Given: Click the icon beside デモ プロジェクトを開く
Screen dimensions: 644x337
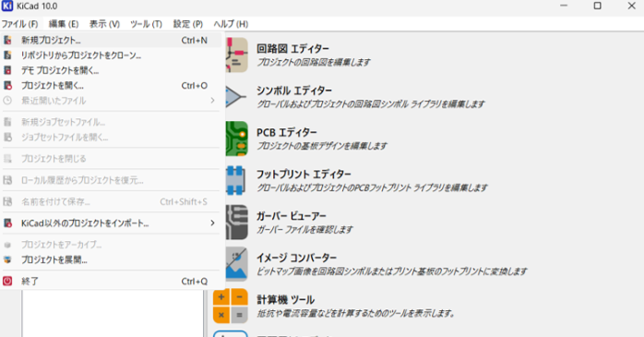Looking at the screenshot, I should pyautogui.click(x=7, y=70).
